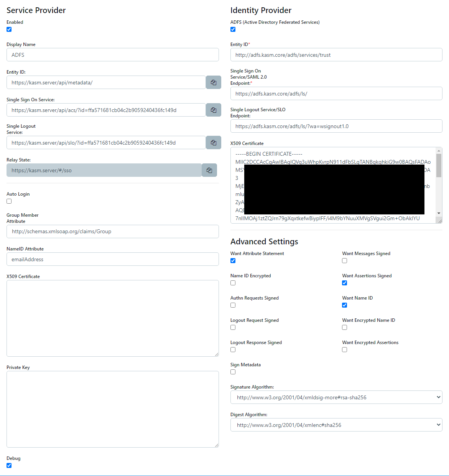
Task: Click inside the Private Key text area
Action: coord(112,408)
